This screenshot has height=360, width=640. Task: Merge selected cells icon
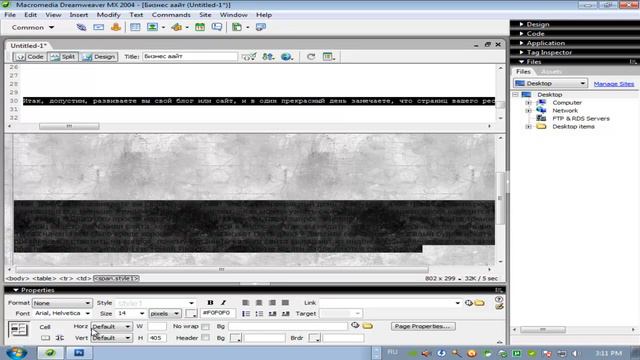pos(45,338)
